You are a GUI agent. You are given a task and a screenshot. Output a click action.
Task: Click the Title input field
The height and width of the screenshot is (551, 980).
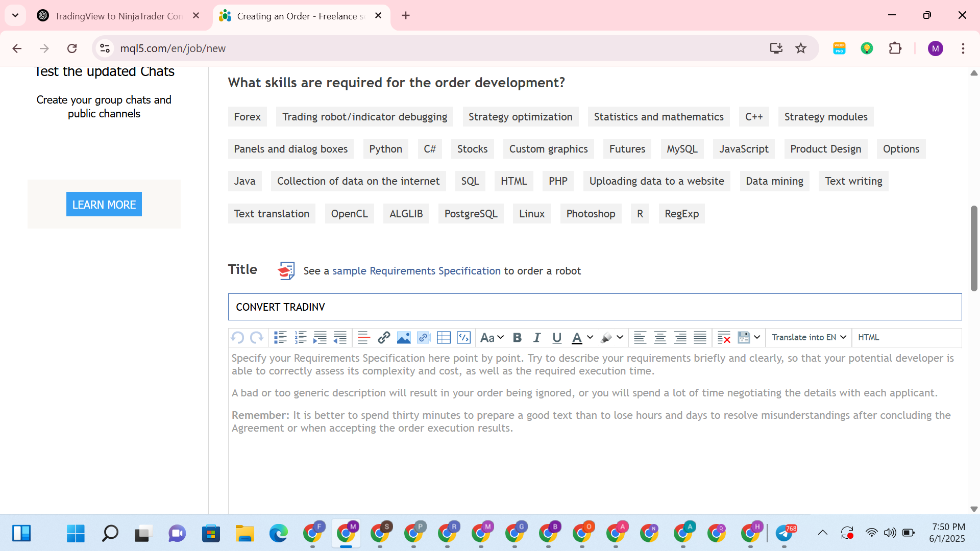pos(595,307)
